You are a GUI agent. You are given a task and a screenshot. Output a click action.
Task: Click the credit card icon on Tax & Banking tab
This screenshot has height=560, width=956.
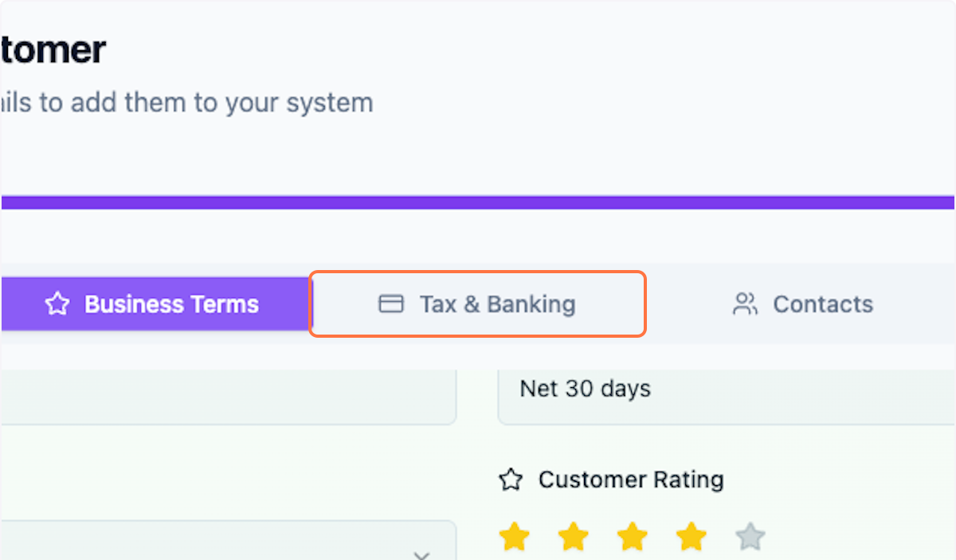pyautogui.click(x=390, y=303)
